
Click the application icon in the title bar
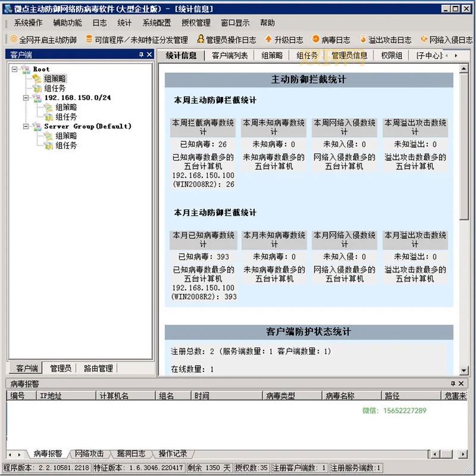7,7
